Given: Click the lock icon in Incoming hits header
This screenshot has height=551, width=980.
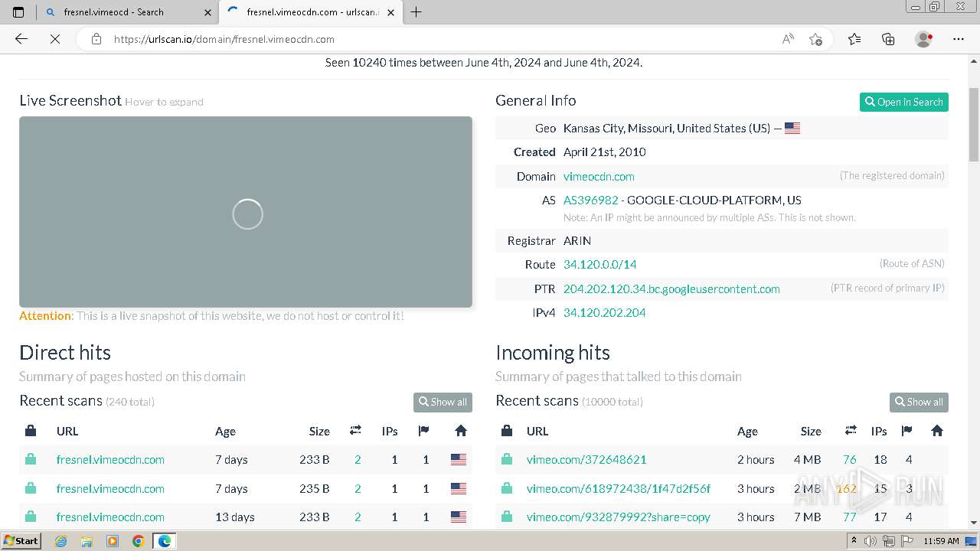Looking at the screenshot, I should click(507, 431).
